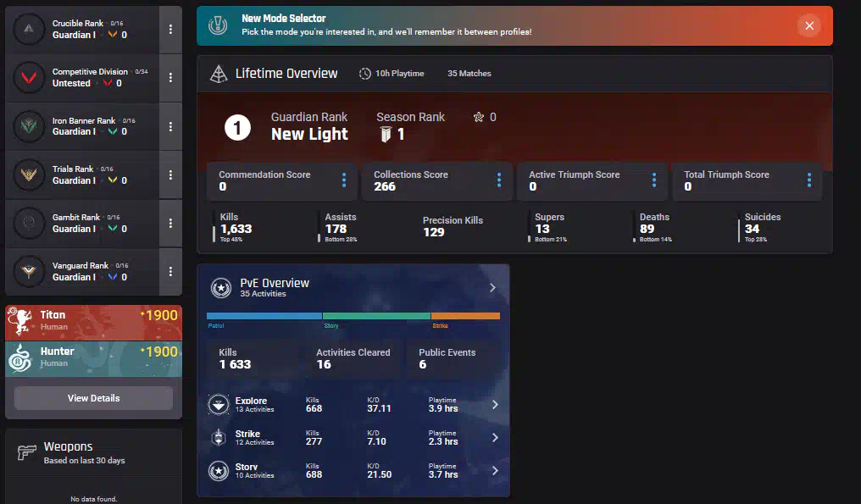Click the New Mode Selector banner icon
Viewport: 861px width, 504px height.
click(218, 25)
